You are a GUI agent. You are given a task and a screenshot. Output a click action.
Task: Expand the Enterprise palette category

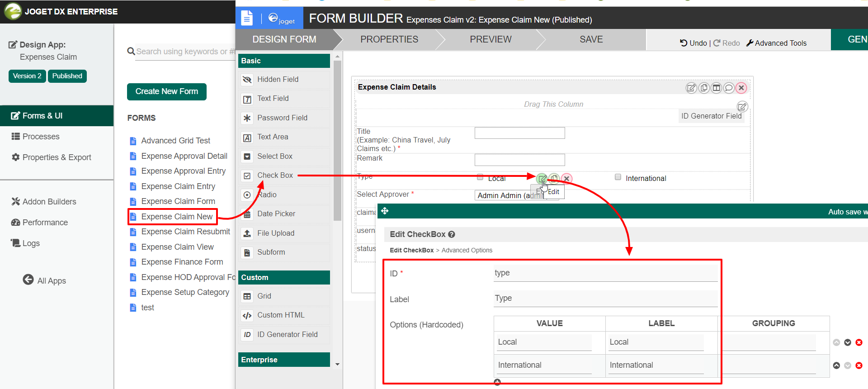[284, 360]
